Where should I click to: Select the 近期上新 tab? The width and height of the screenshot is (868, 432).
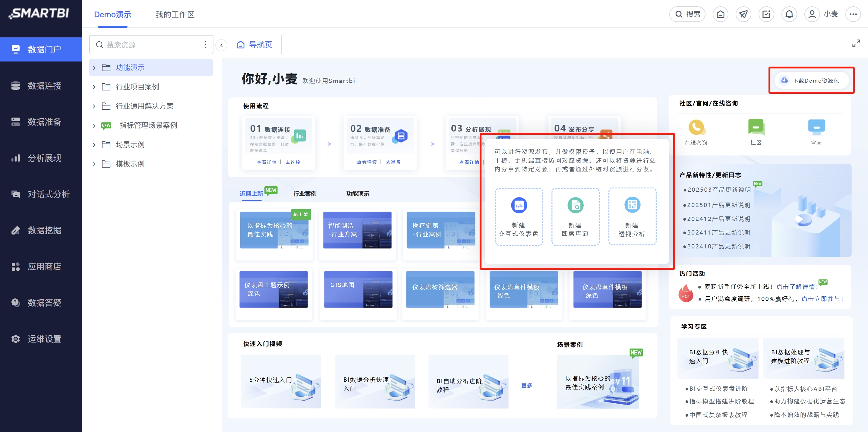251,194
